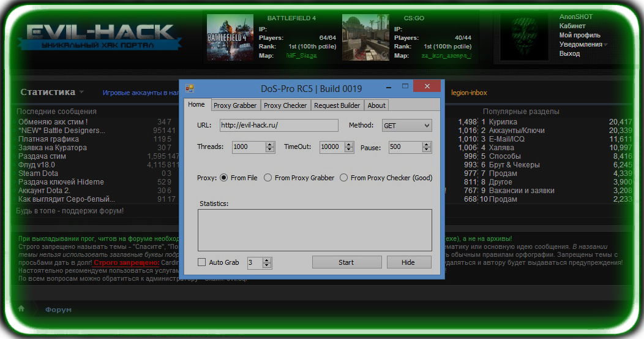Select From Proxy Checker (Good) option
This screenshot has width=644, height=339.
click(x=344, y=178)
